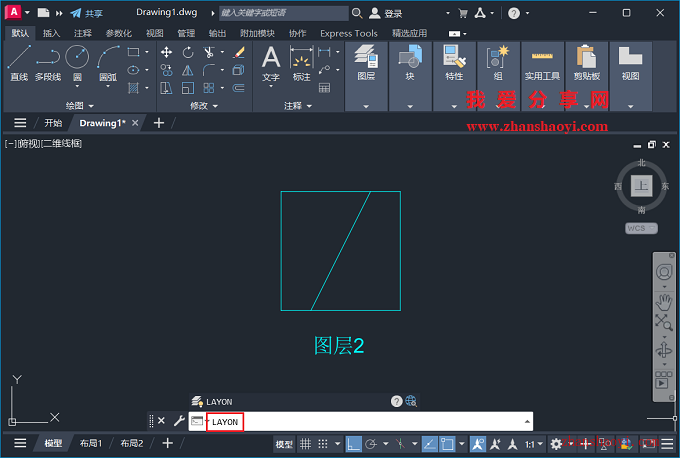Viewport: 680px width, 458px height.
Task: Select the Line (直线) tool
Action: pos(19,62)
